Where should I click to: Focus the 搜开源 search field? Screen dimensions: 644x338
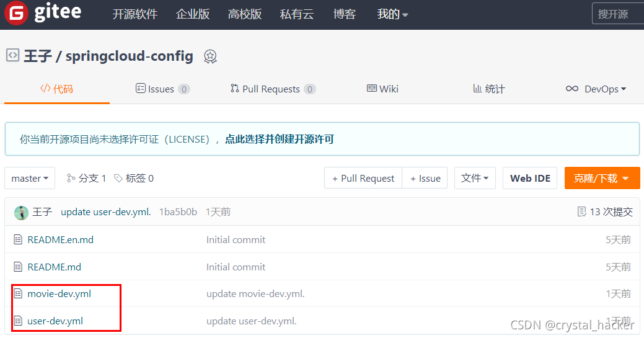pos(618,14)
